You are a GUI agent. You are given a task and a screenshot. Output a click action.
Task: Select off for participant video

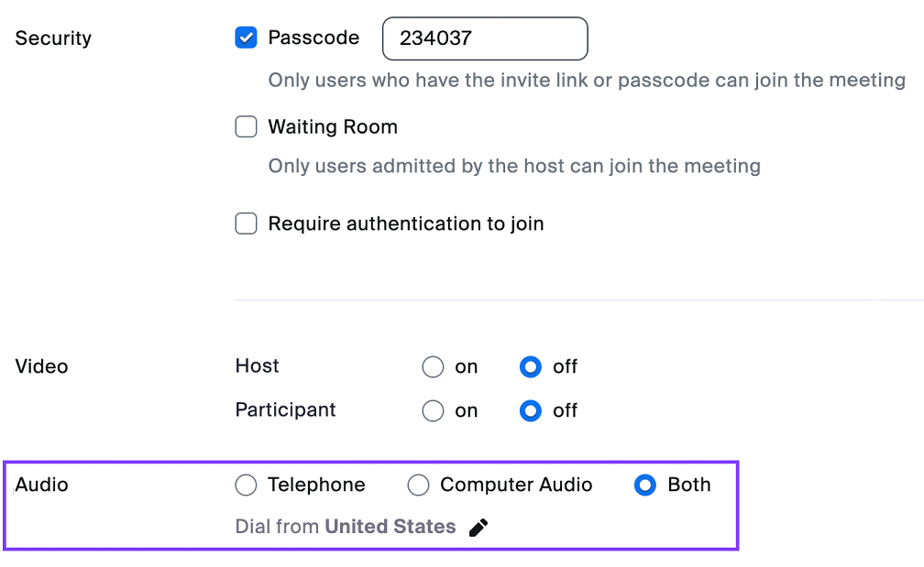(x=531, y=410)
